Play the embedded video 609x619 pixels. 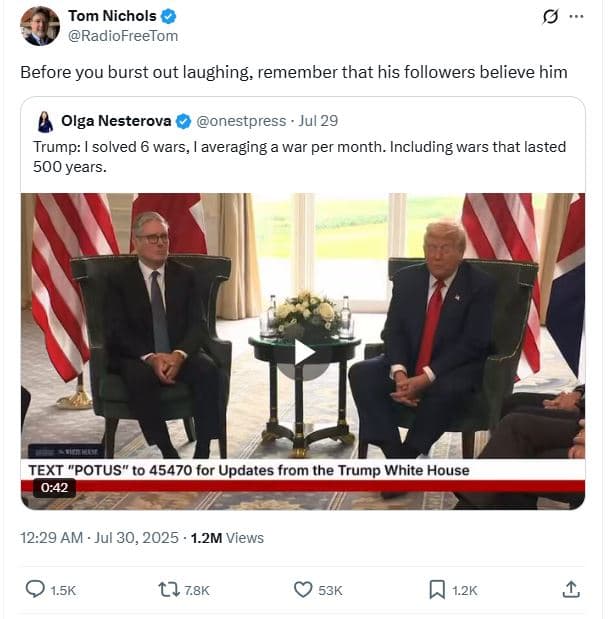coord(303,352)
